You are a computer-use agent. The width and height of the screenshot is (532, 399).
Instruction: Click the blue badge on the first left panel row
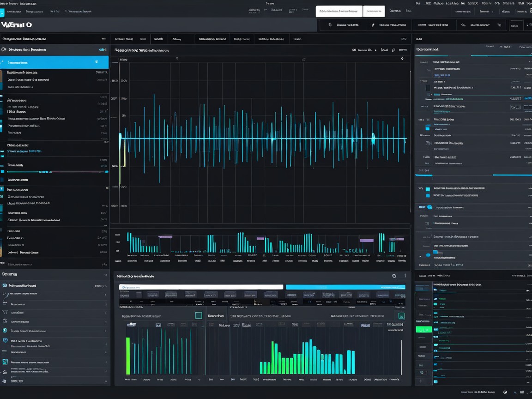tap(103, 50)
